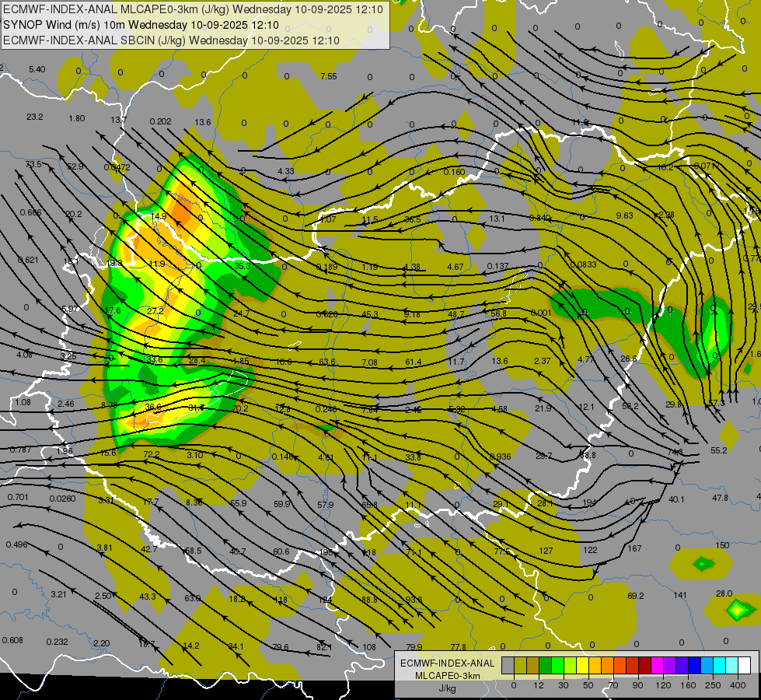Image resolution: width=761 pixels, height=700 pixels.
Task: Click the map value '27.2'
Action: 155,311
